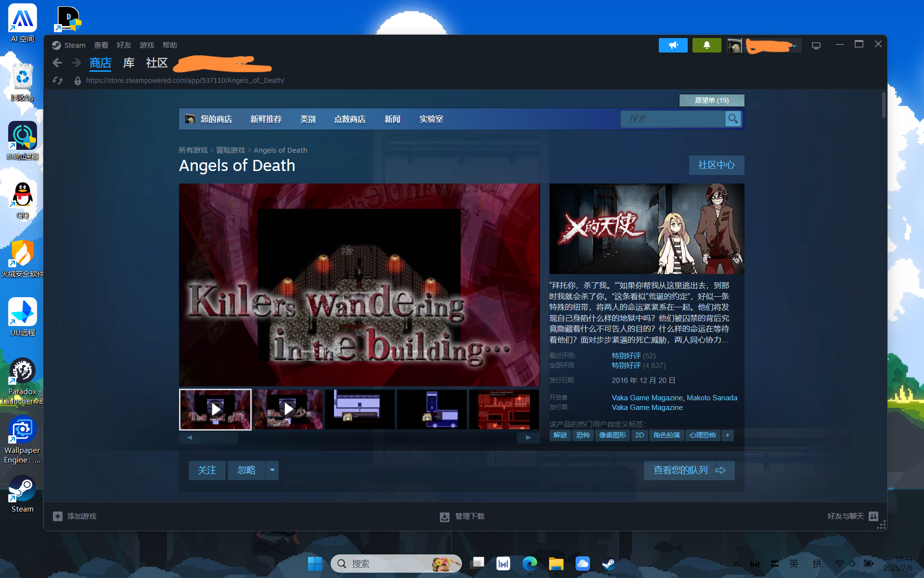Viewport: 924px width, 578px height.
Task: Open the red room screenshot thumbnail
Action: (504, 409)
